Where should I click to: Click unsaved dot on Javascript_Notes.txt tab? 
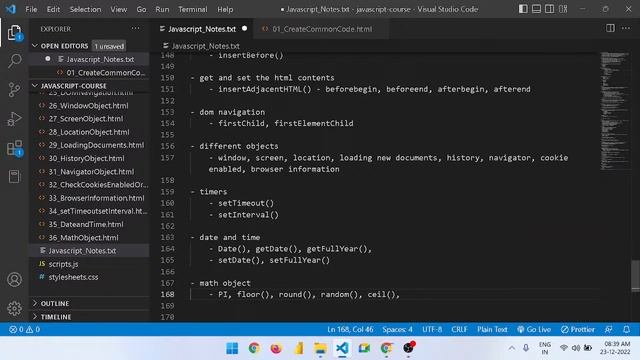tap(244, 29)
